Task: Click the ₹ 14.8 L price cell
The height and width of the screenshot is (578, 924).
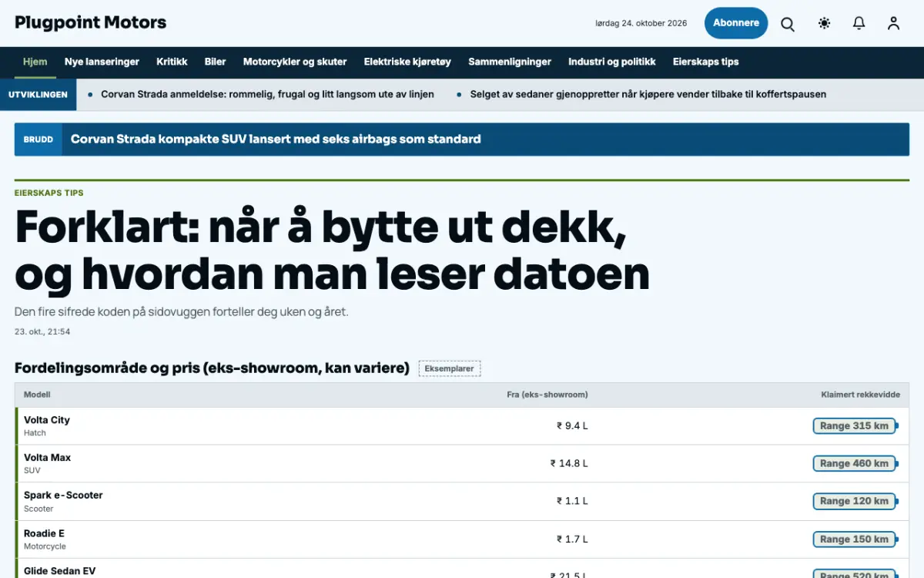Action: (x=569, y=463)
